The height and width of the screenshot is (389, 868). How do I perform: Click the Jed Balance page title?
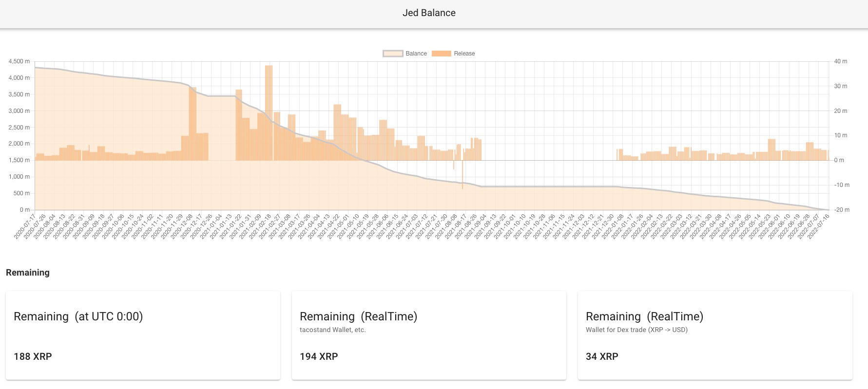coord(429,13)
